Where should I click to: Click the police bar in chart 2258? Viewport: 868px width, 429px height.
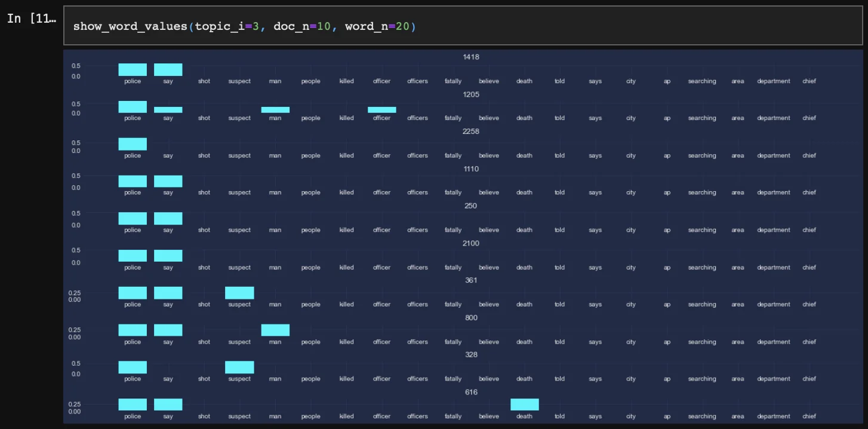pos(133,144)
